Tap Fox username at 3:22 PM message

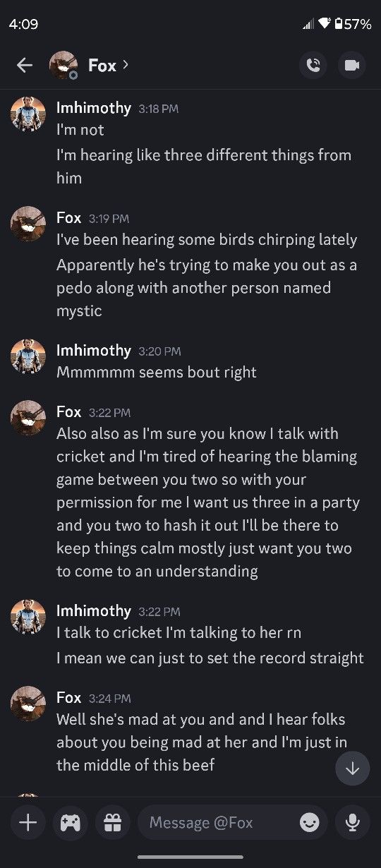pyautogui.click(x=68, y=411)
